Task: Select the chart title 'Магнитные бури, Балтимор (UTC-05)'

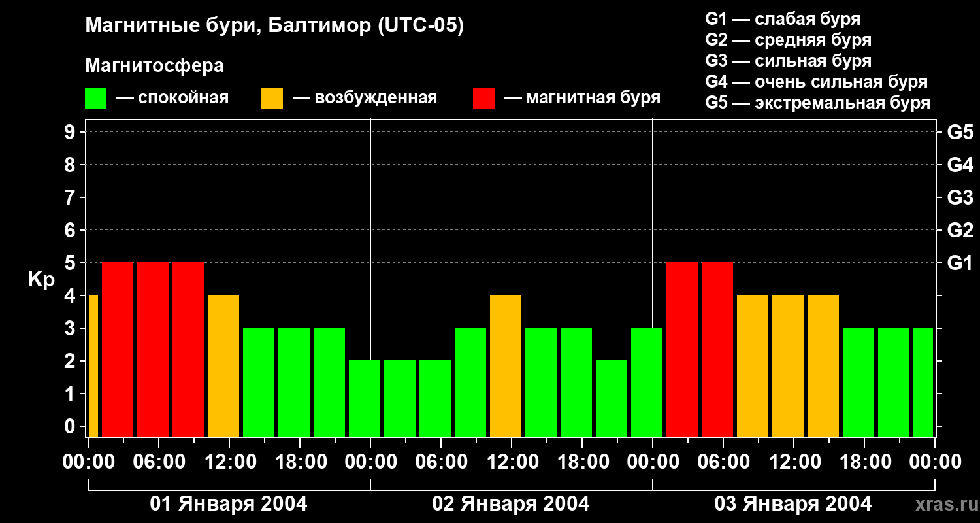Action: pyautogui.click(x=274, y=27)
